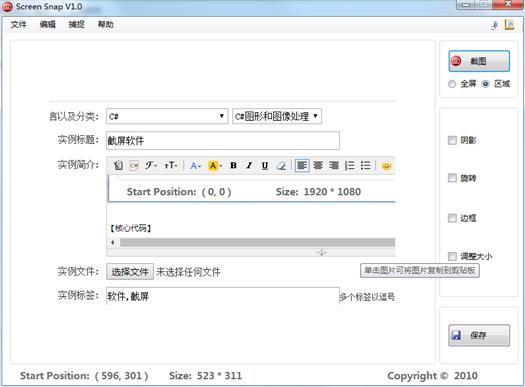Click the 选择文件 choose file button
The width and height of the screenshot is (525, 387).
pos(130,272)
